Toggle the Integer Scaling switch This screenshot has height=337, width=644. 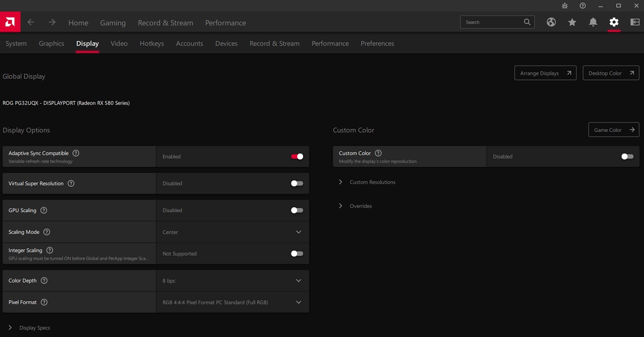(297, 254)
